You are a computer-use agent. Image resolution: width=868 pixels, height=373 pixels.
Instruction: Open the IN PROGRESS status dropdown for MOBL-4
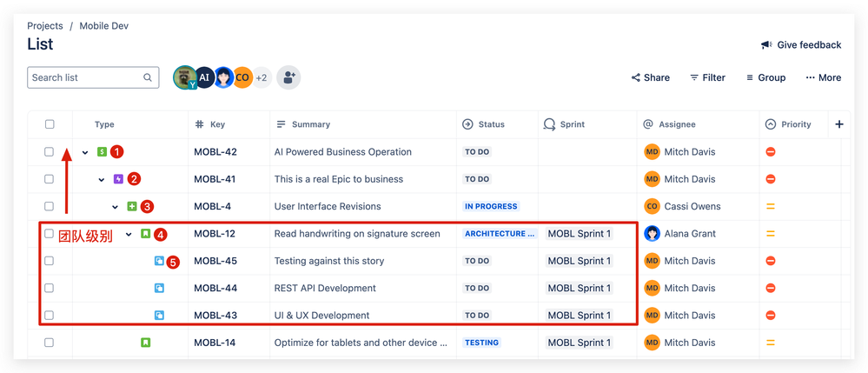pos(491,206)
